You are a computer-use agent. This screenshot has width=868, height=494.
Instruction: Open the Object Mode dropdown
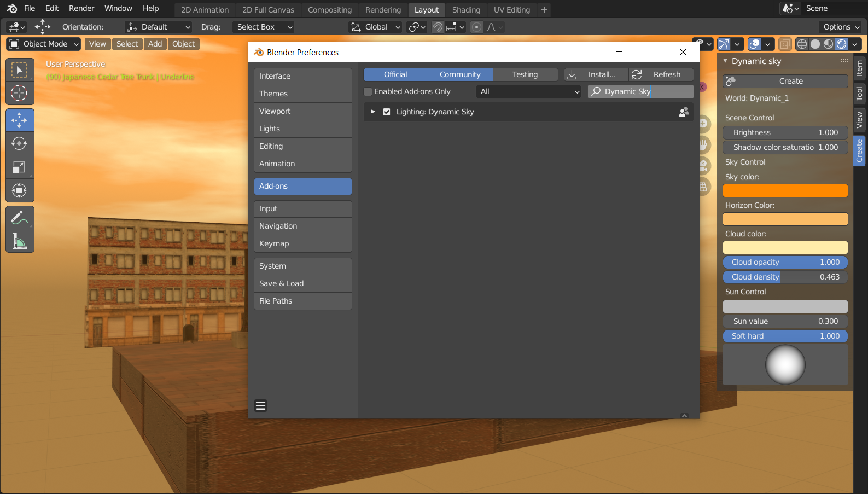click(44, 44)
